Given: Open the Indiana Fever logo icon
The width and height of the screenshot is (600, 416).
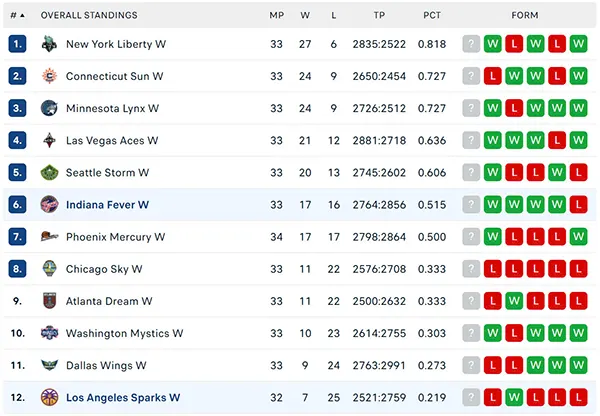Looking at the screenshot, I should click(x=49, y=205).
